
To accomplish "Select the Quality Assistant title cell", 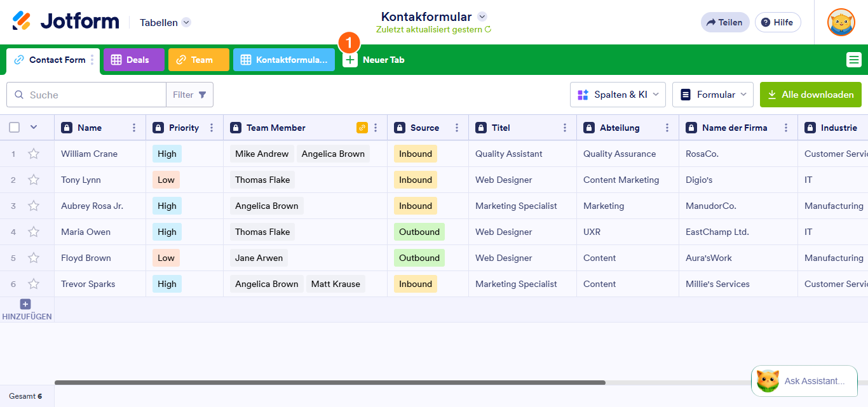I will point(522,154).
